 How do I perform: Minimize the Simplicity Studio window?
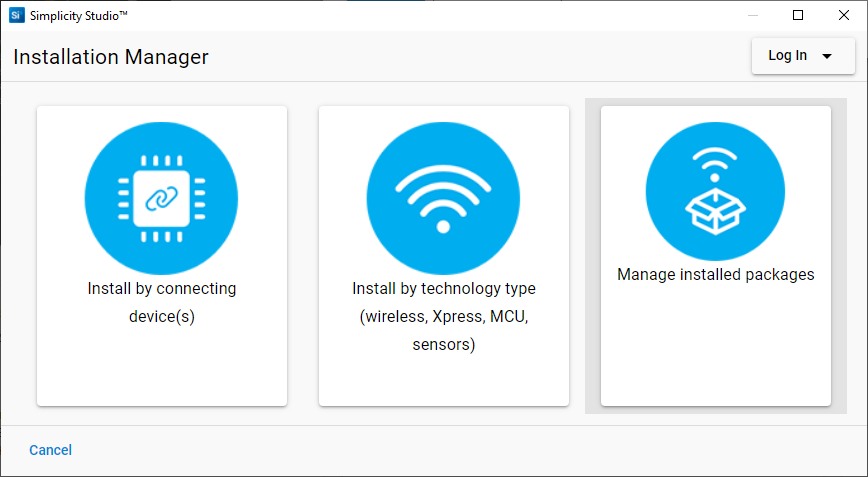(x=753, y=15)
